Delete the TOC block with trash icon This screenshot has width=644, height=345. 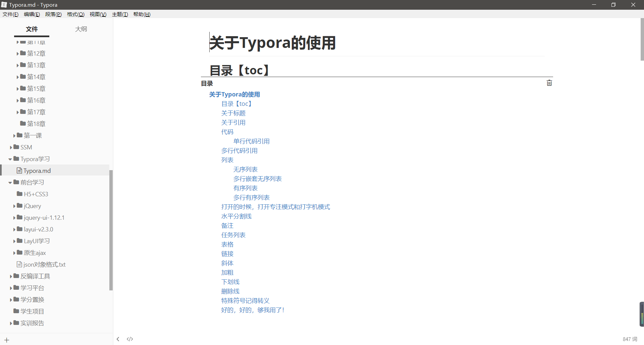549,83
